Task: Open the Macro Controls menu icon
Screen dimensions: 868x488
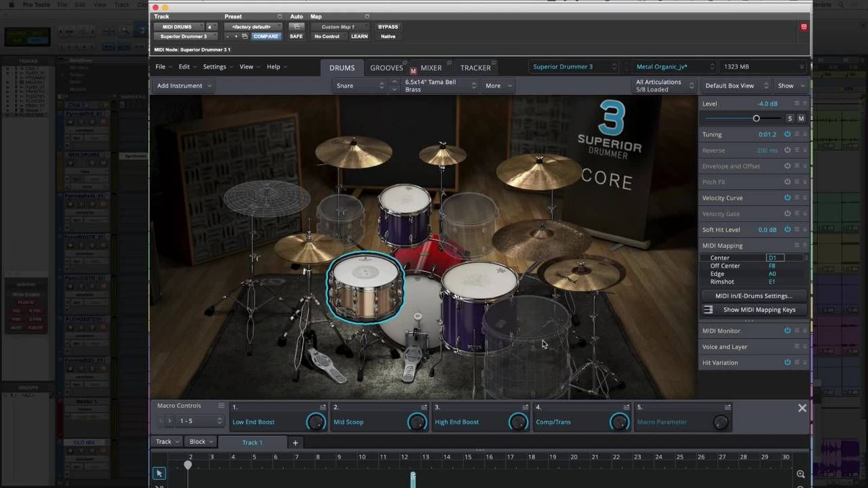Action: [x=221, y=406]
